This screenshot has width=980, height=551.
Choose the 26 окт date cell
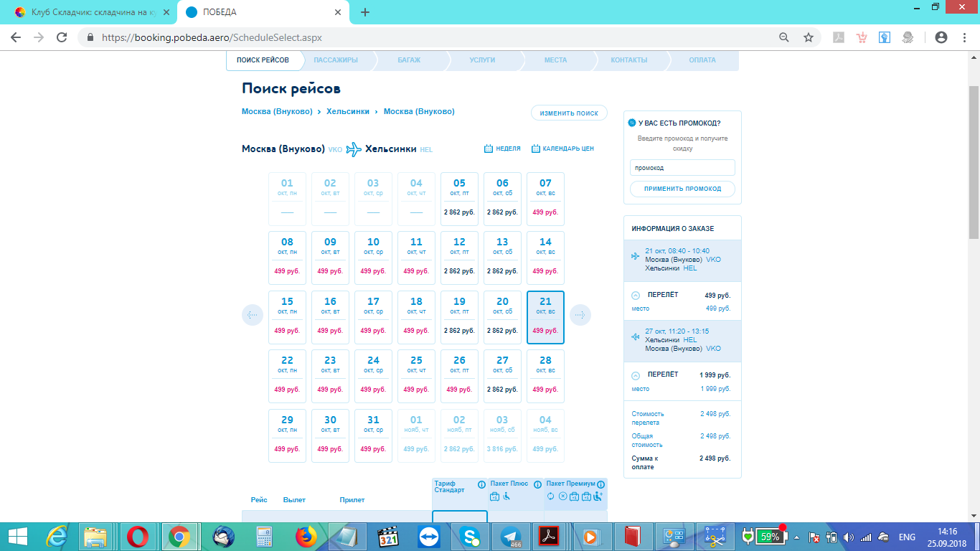tap(459, 376)
